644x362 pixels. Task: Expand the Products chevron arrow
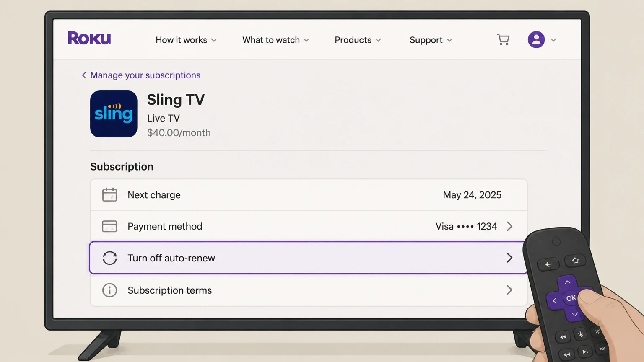[x=378, y=41]
